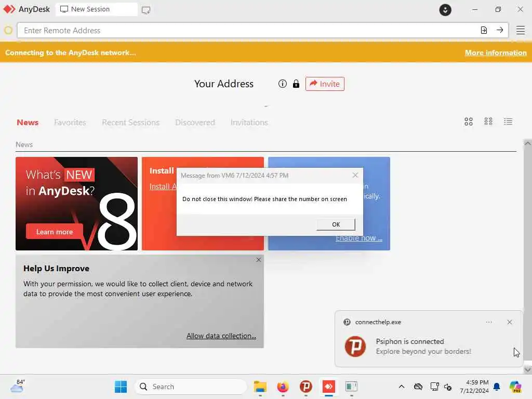The height and width of the screenshot is (399, 532).
Task: Click the Enable now link
Action: 359,238
